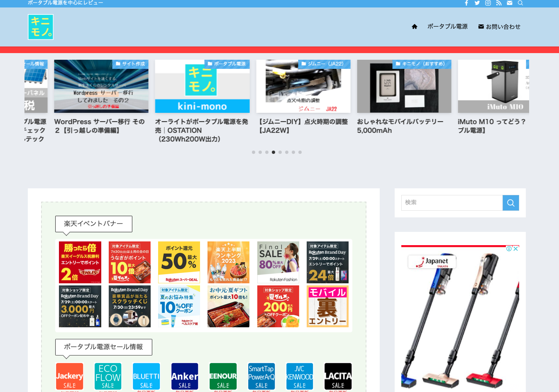Open【ジムニーDIY】点火時期の調整 article title

click(302, 126)
